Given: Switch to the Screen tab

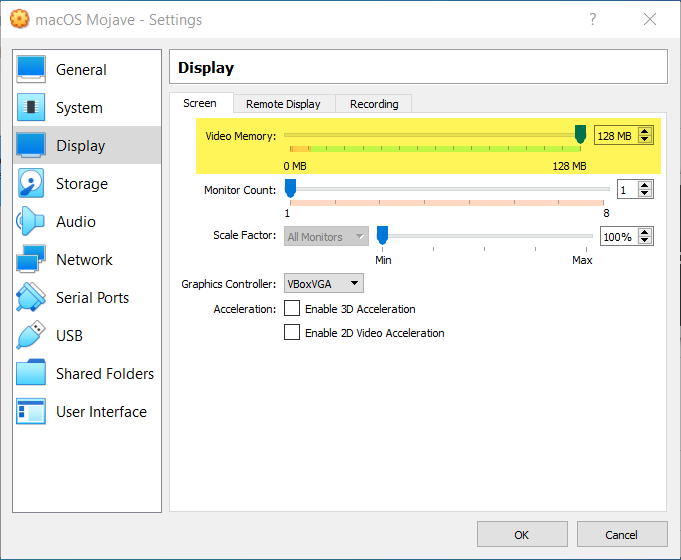Looking at the screenshot, I should click(x=200, y=103).
